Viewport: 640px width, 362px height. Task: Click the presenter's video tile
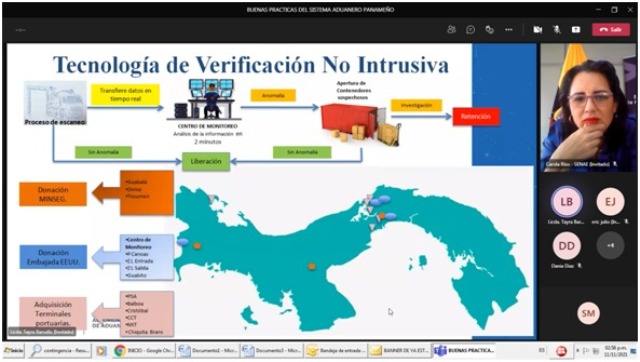(x=588, y=107)
